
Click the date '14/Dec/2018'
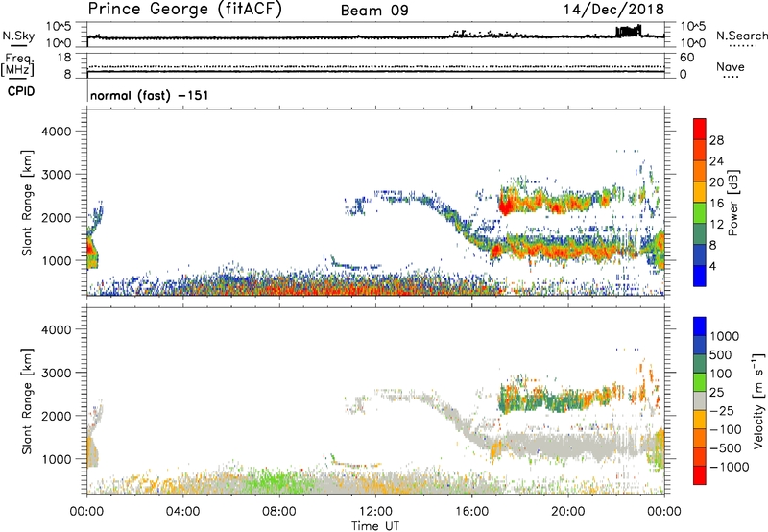click(x=613, y=10)
